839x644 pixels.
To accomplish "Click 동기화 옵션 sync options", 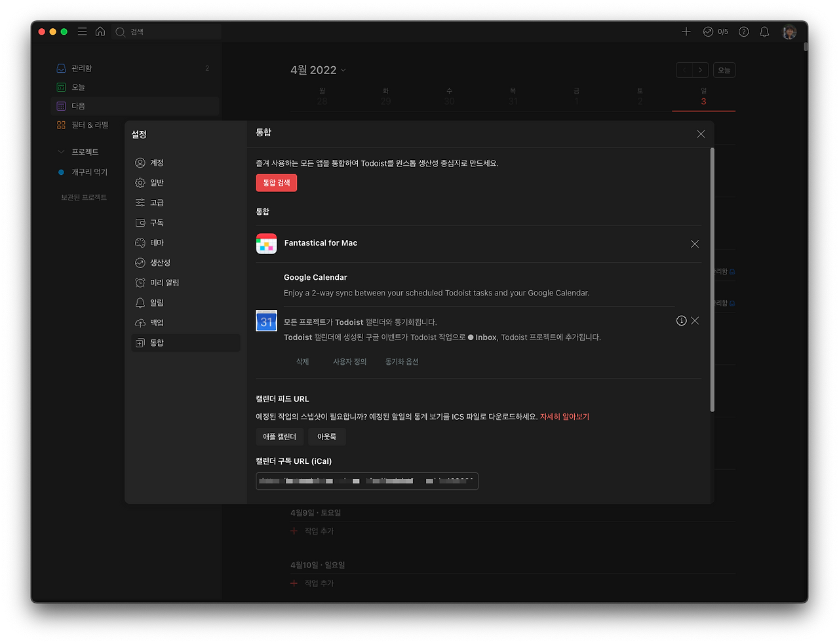I will coord(402,362).
